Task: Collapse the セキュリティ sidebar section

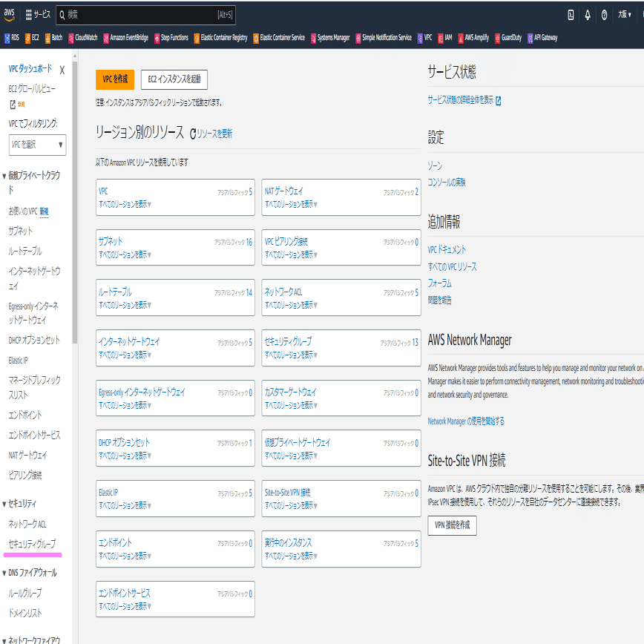Action: point(4,504)
